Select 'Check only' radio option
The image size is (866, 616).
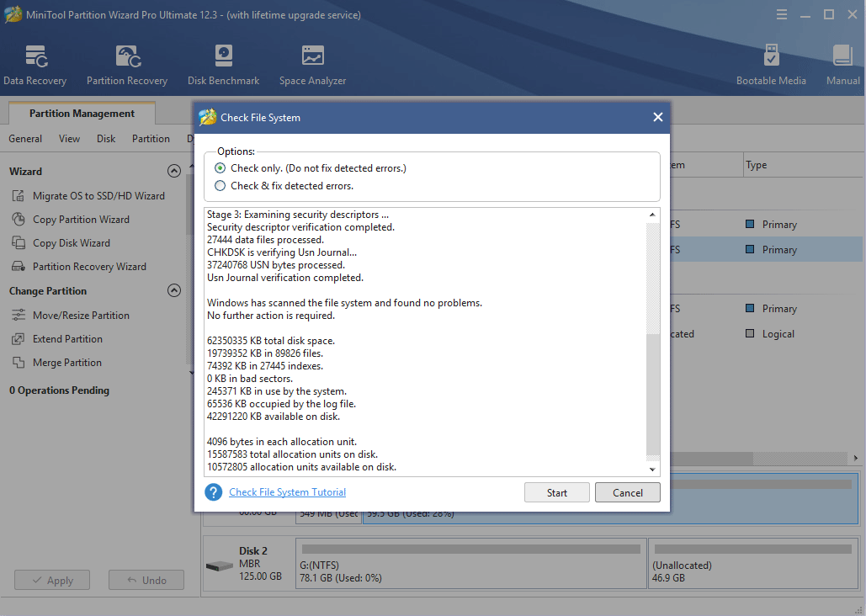pos(220,168)
